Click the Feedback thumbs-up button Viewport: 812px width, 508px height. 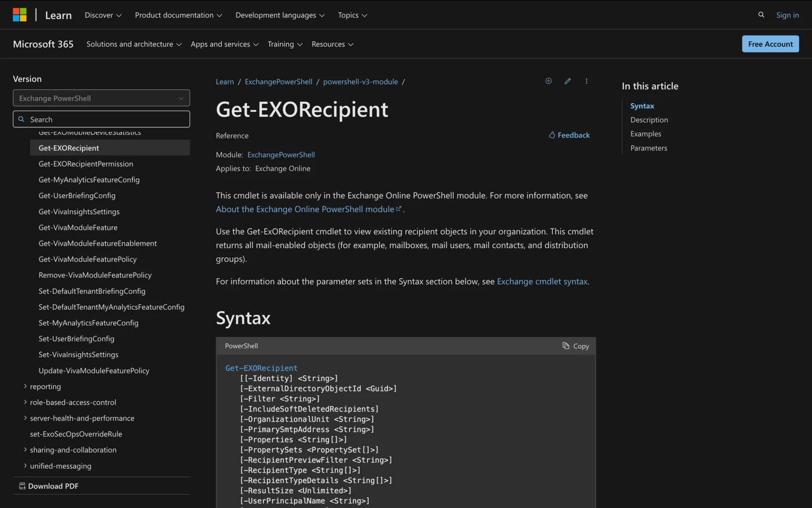569,135
